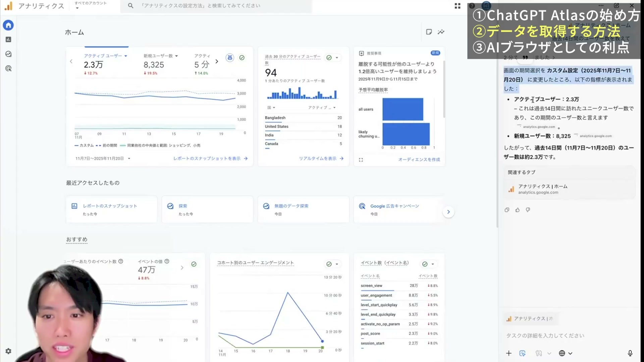Open the Google apps grid icon
Image resolution: width=644 pixels, height=362 pixels.
[458, 6]
